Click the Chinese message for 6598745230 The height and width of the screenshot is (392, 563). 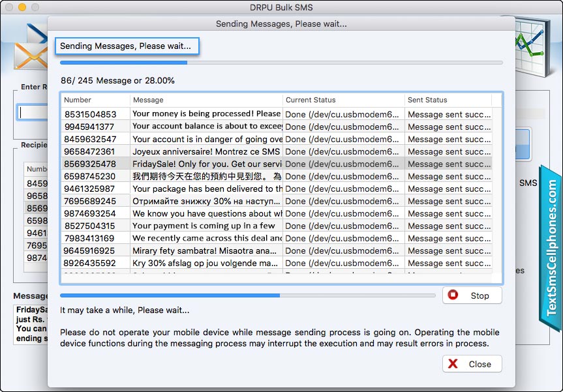coord(207,176)
